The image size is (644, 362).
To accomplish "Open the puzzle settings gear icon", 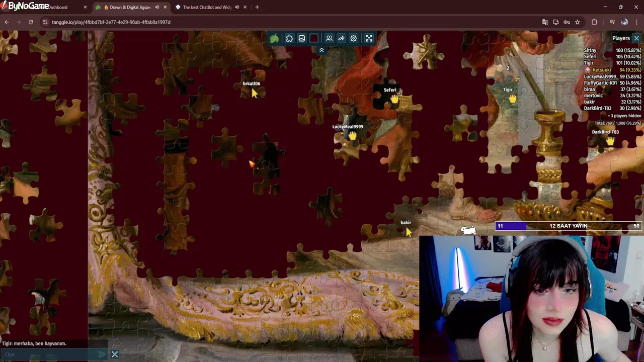I will (354, 38).
